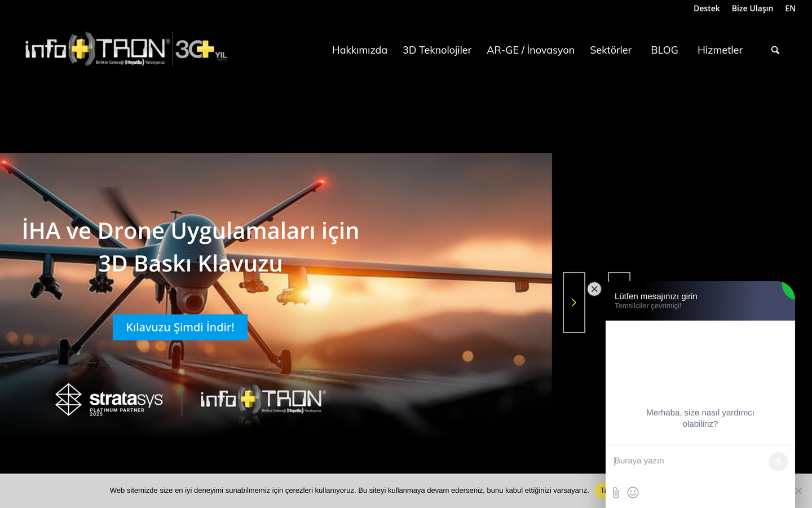Open the AR-GE / İnovasyon menu
The width and height of the screenshot is (812, 508).
pos(531,50)
